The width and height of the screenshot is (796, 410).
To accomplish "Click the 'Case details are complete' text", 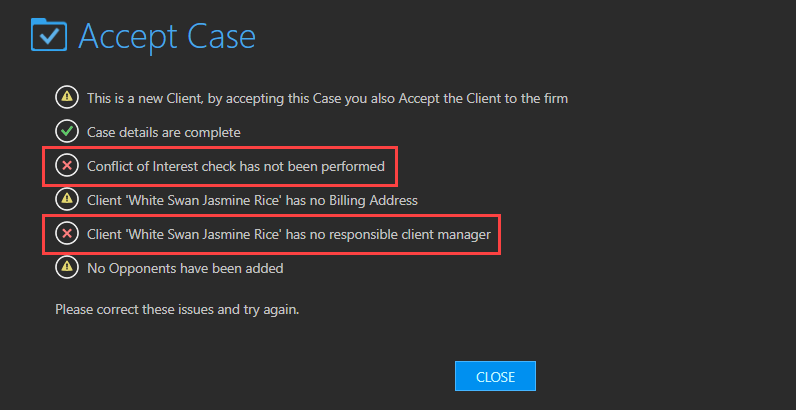I will 164,132.
